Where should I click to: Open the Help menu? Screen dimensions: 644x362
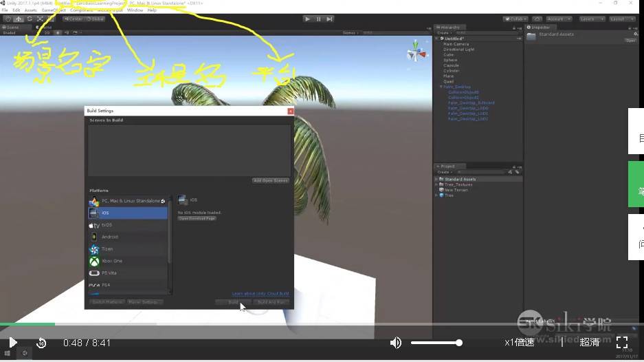coord(152,10)
